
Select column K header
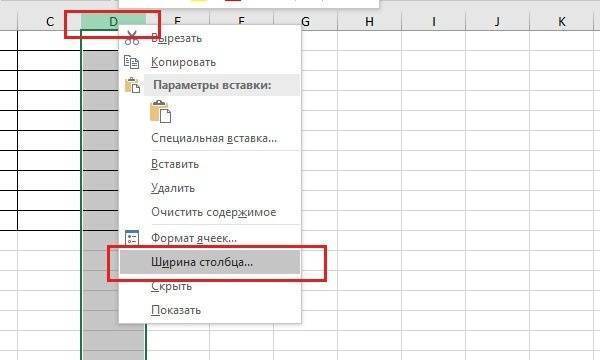click(x=561, y=21)
